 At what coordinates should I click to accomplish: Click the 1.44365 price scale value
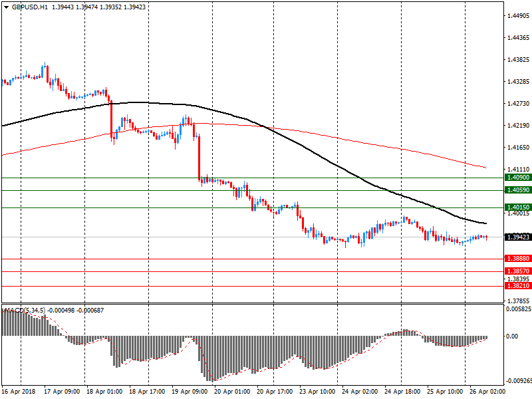point(519,38)
